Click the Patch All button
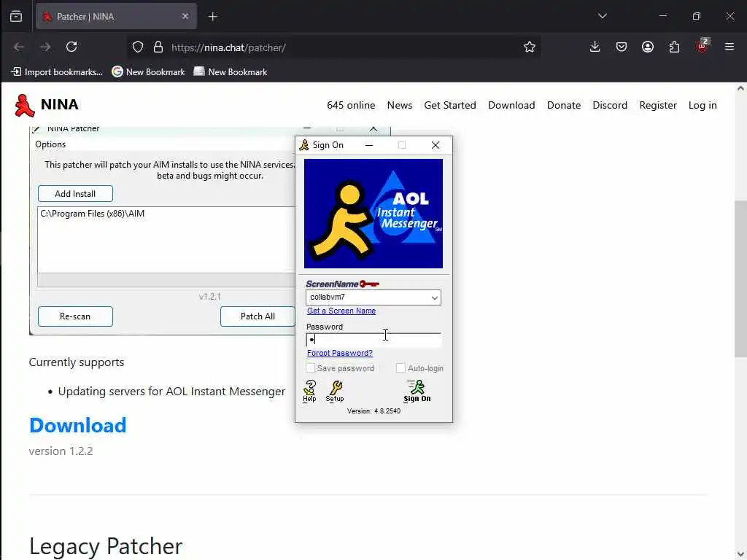 [x=258, y=316]
